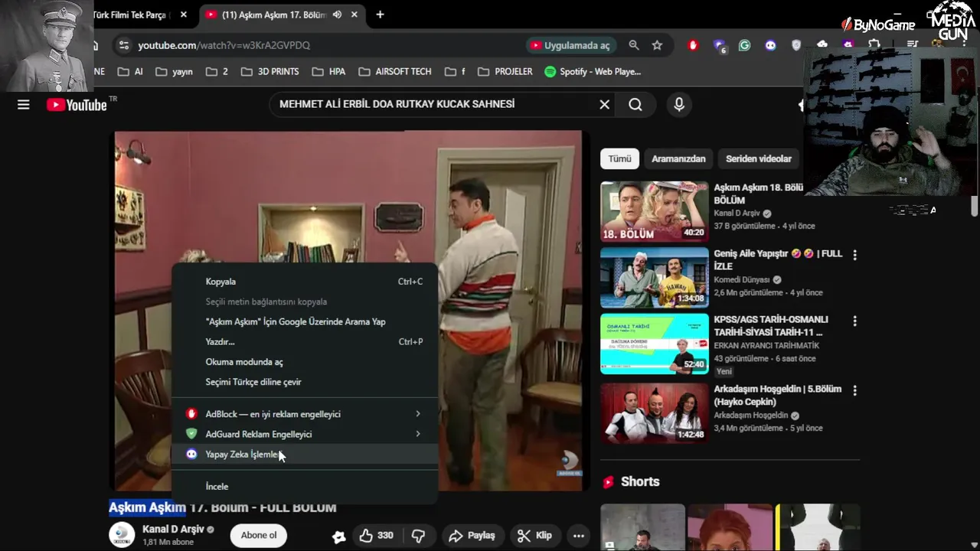Open options for KPSS/AGS TARİH video

tap(854, 321)
